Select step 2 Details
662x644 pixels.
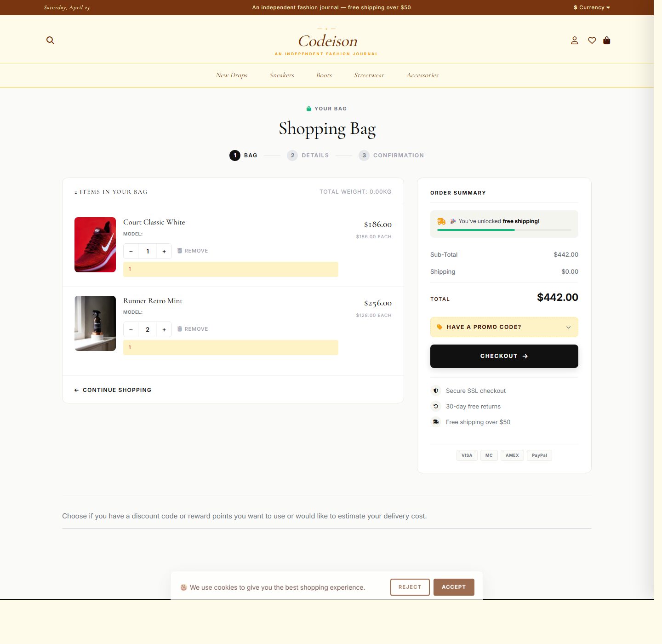[x=308, y=155]
